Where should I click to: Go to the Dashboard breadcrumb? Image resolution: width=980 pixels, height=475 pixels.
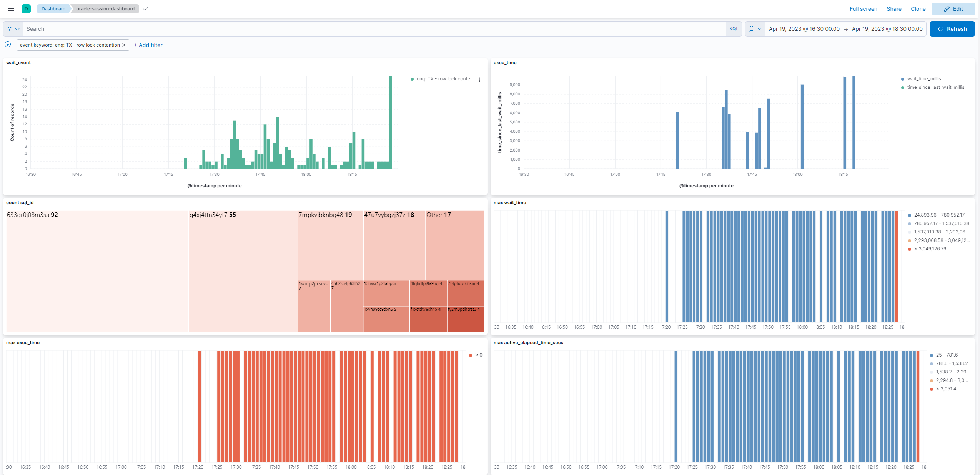click(x=53, y=9)
